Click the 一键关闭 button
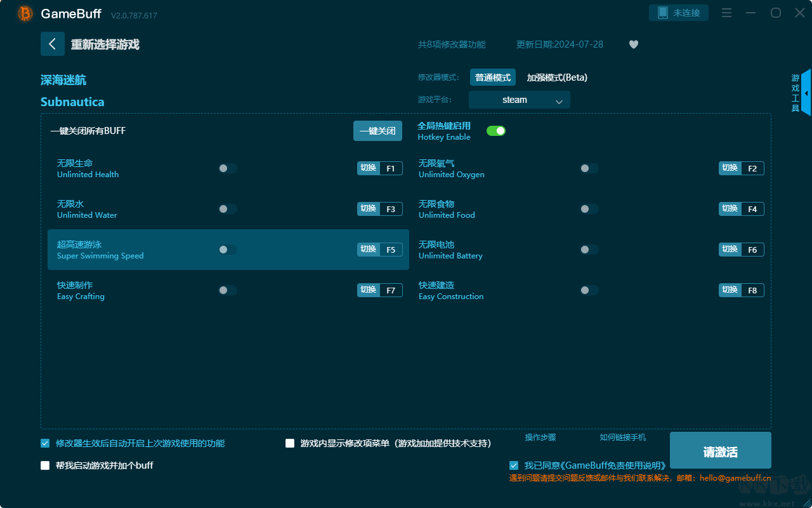The height and width of the screenshot is (508, 812). coord(378,131)
